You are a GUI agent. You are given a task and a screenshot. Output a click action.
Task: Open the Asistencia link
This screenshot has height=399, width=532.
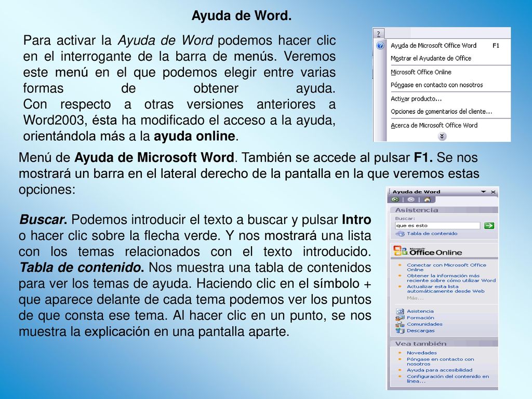pyautogui.click(x=420, y=311)
